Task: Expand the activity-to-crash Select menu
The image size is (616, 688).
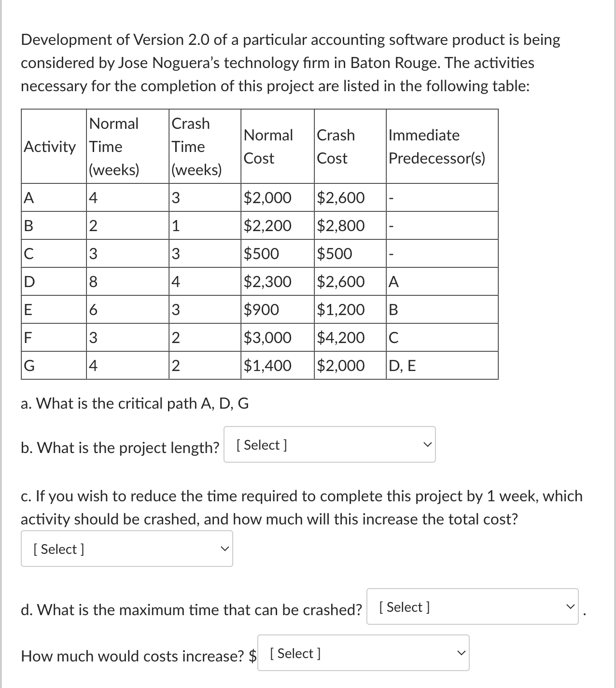Action: coord(126,549)
